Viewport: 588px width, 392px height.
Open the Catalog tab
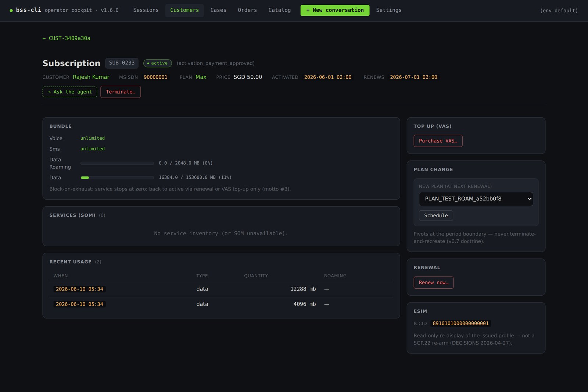(280, 10)
